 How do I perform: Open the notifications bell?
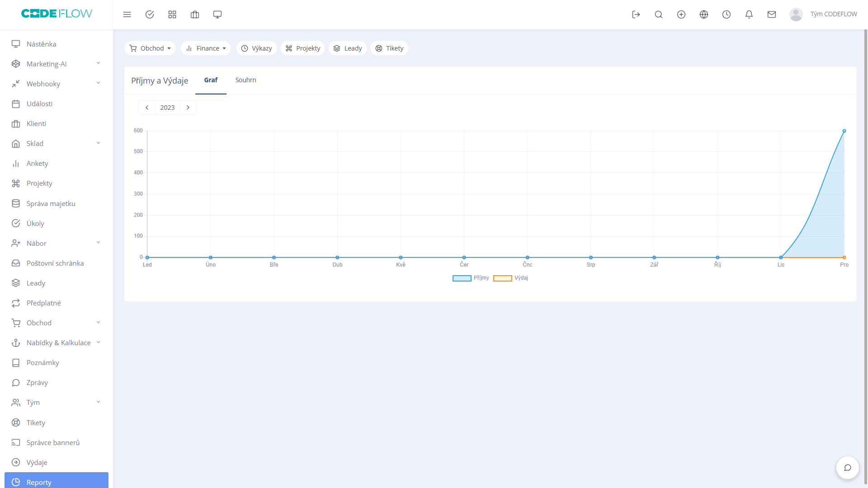coord(749,14)
